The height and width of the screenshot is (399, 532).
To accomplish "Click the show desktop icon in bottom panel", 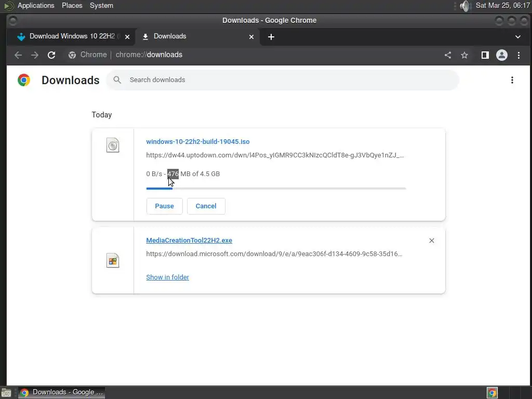I will (x=6, y=393).
